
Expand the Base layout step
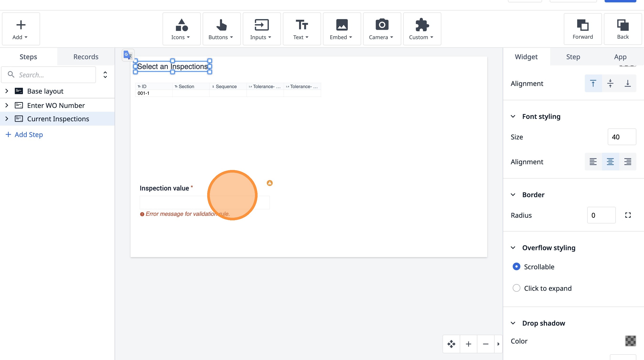pos(7,91)
